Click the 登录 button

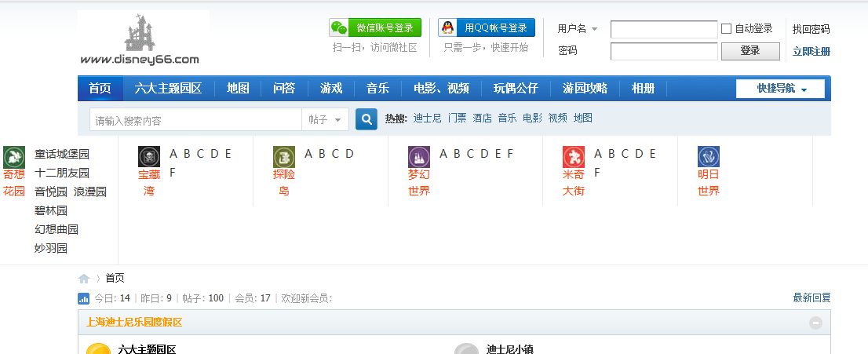(x=750, y=51)
